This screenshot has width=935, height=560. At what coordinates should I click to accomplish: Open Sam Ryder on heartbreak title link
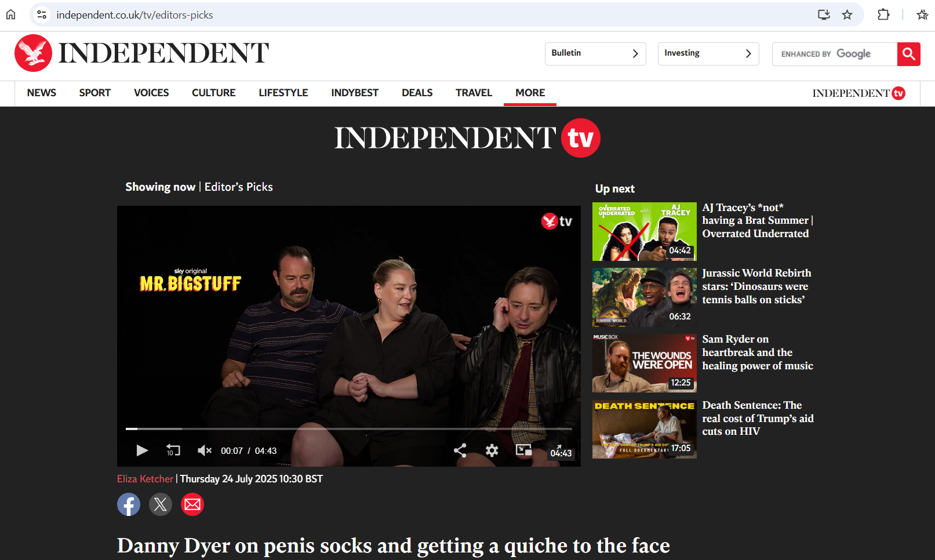click(758, 352)
